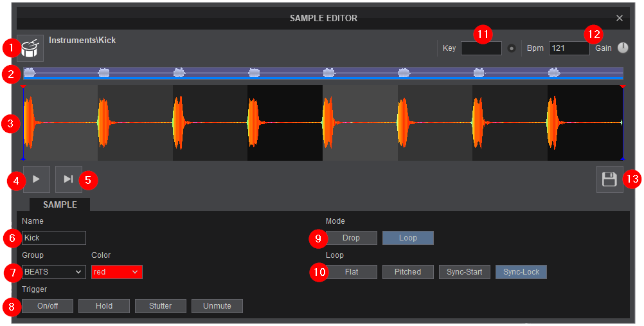Expand the red Color dropdown

click(x=116, y=272)
